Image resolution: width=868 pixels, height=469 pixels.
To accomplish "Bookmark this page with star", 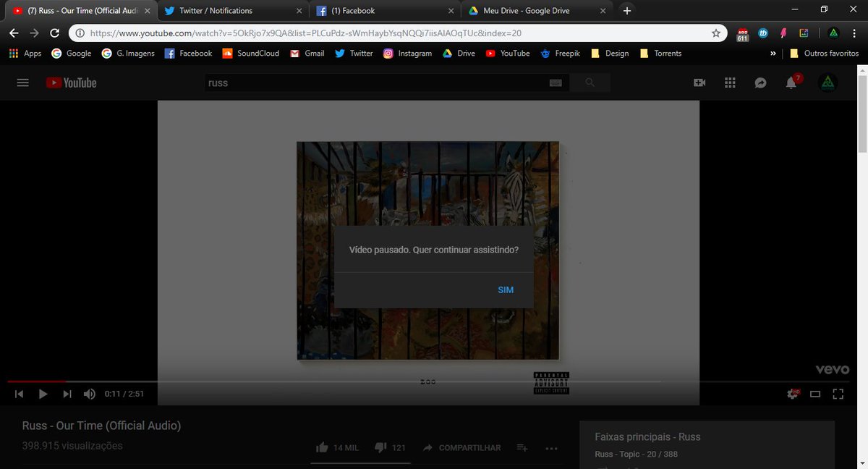I will click(716, 33).
